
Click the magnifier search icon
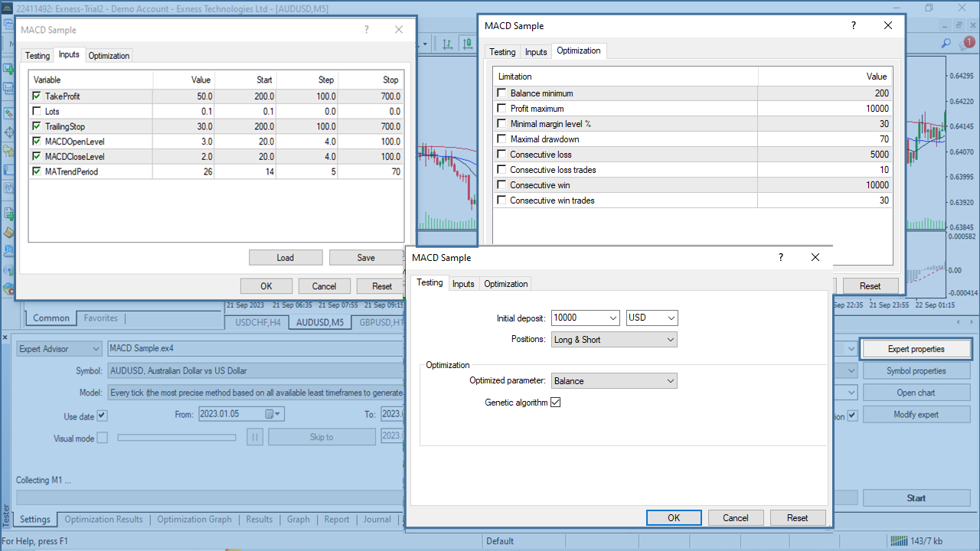[x=946, y=43]
